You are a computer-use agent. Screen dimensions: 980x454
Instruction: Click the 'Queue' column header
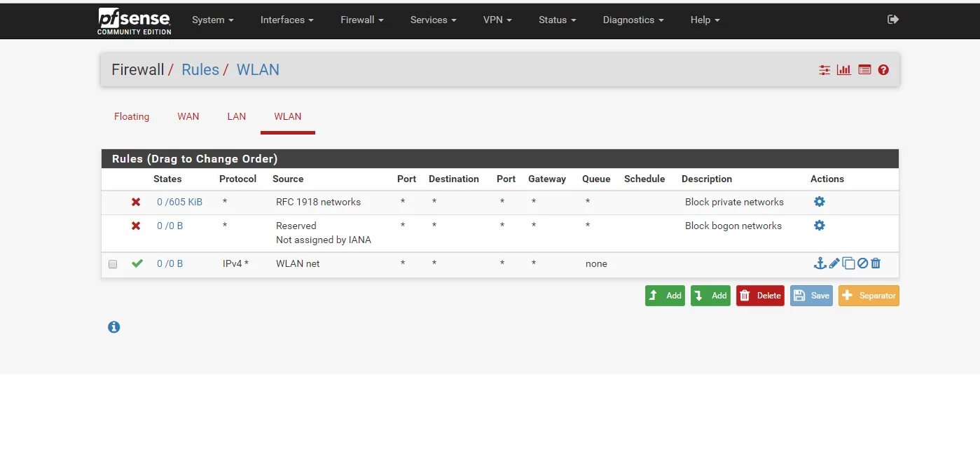(x=596, y=179)
